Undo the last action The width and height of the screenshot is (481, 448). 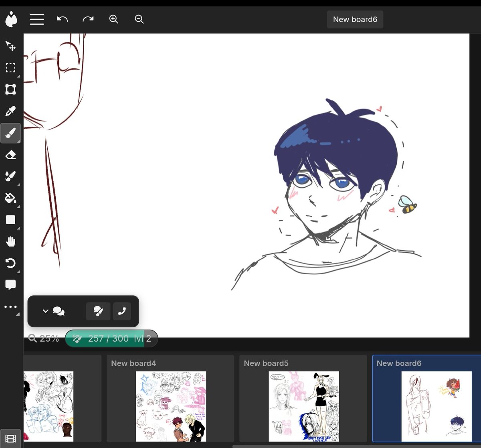pos(62,19)
